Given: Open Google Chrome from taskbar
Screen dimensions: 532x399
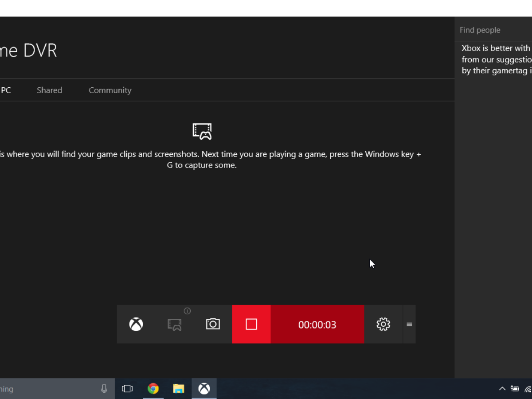Looking at the screenshot, I should pos(153,389).
